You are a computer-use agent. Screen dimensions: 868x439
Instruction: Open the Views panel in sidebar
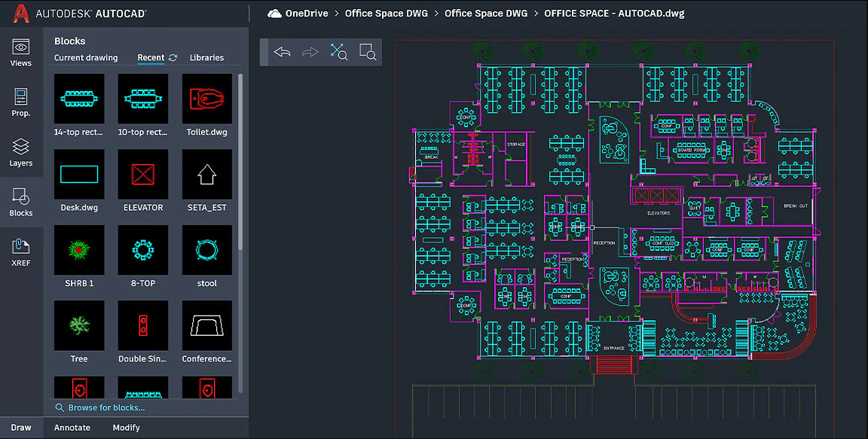[x=21, y=53]
